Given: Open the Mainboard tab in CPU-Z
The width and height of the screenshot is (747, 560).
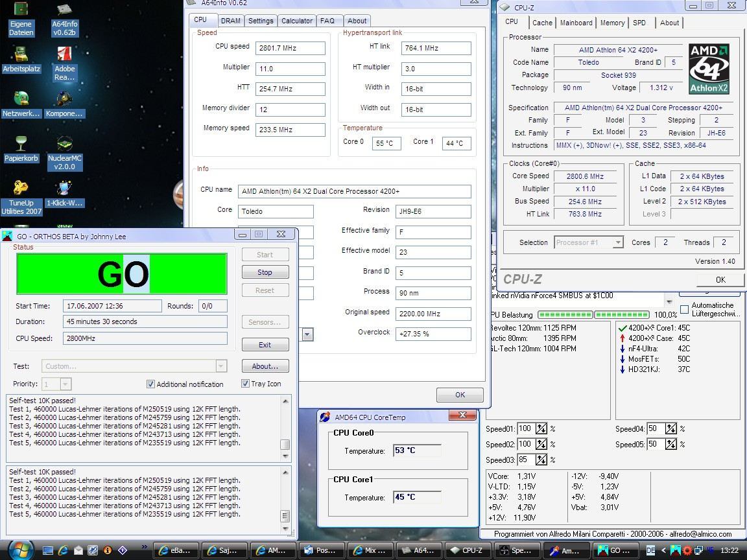Looking at the screenshot, I should [x=576, y=23].
